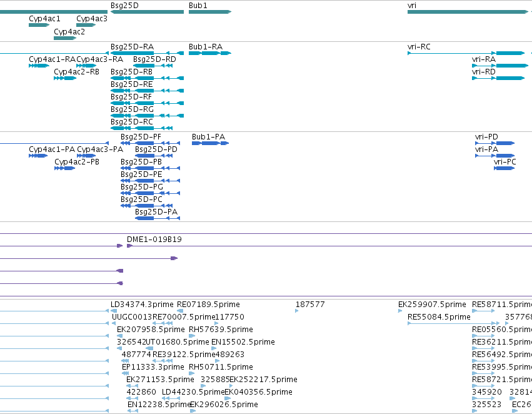Image resolution: width=532 pixels, height=414 pixels.
Task: Select the vri gene bar
Action: [468, 12]
